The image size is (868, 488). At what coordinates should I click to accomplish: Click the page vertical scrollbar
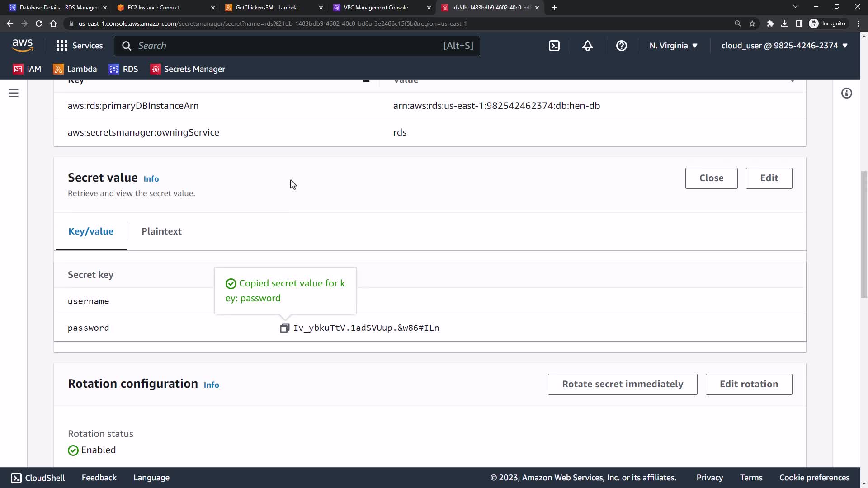863,235
